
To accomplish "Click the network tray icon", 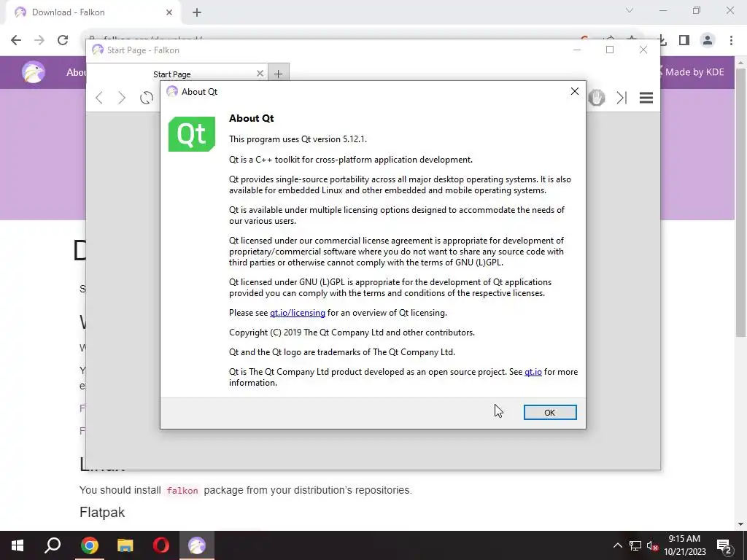I will click(x=635, y=545).
